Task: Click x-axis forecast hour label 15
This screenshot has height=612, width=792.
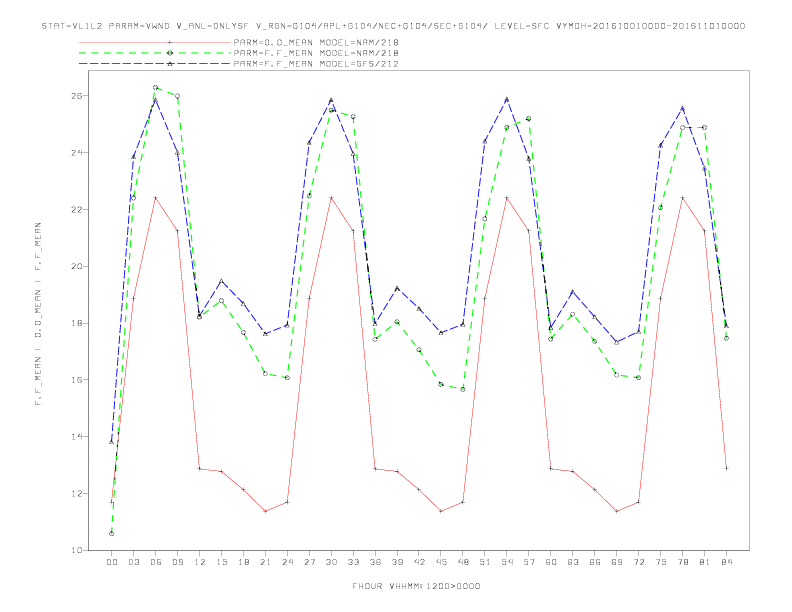Action: click(x=221, y=562)
